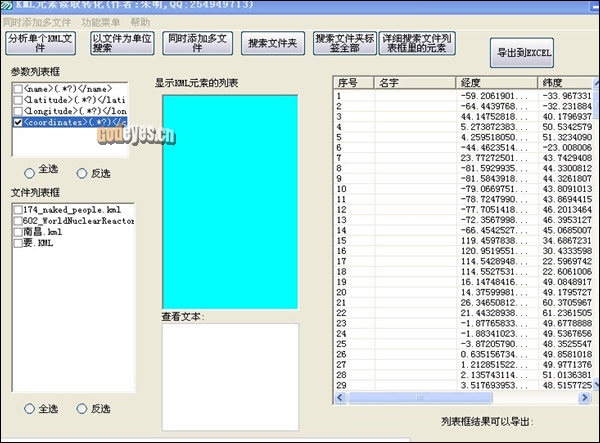Click latitude value 60.3705967
The width and height of the screenshot is (600, 443).
pyautogui.click(x=567, y=303)
